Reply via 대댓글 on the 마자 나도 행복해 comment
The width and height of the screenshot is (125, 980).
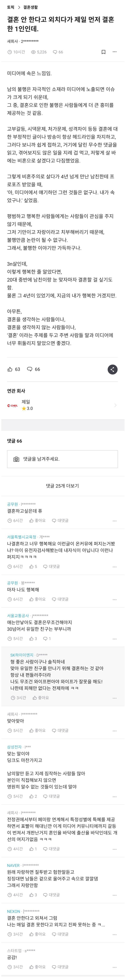click(60, 599)
